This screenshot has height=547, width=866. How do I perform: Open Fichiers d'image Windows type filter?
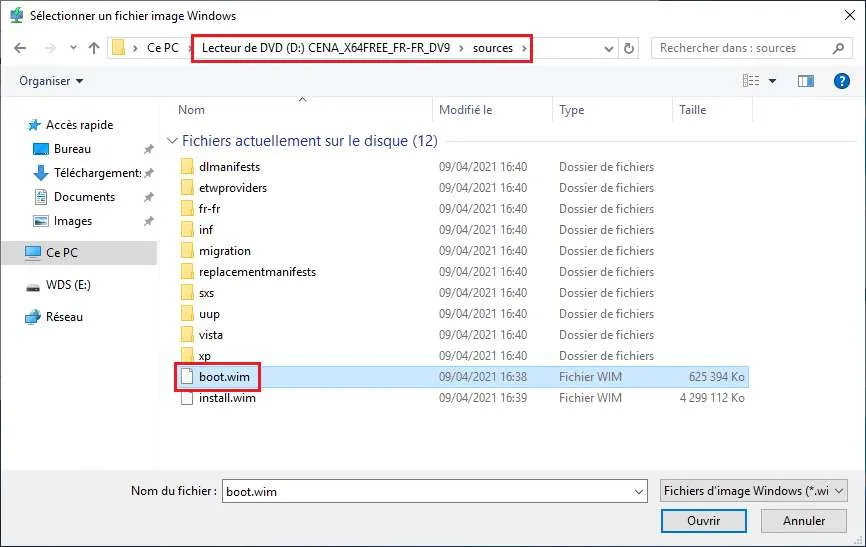pos(753,491)
